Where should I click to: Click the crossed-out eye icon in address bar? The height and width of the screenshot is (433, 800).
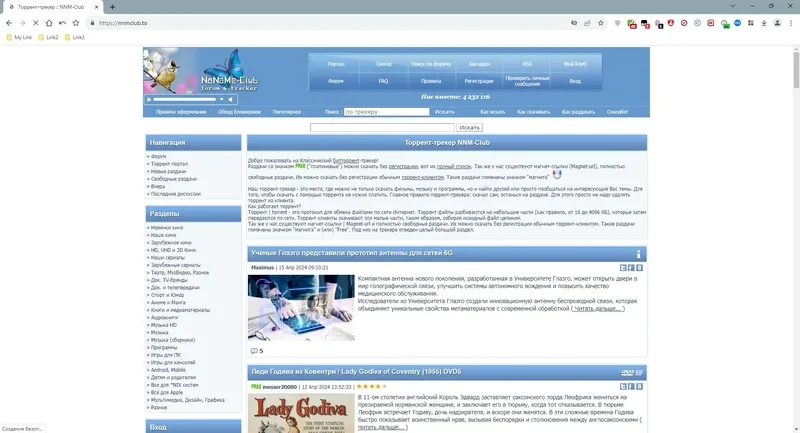tap(574, 23)
